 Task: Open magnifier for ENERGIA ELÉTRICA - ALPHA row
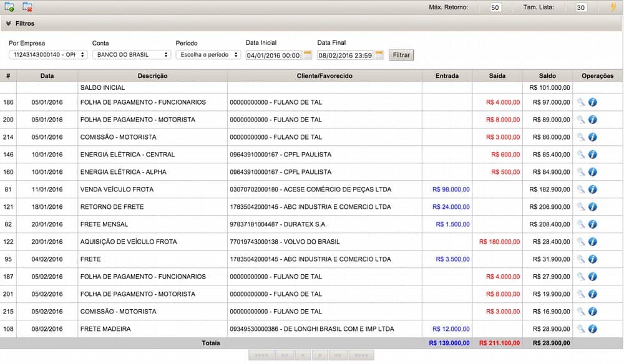(581, 172)
